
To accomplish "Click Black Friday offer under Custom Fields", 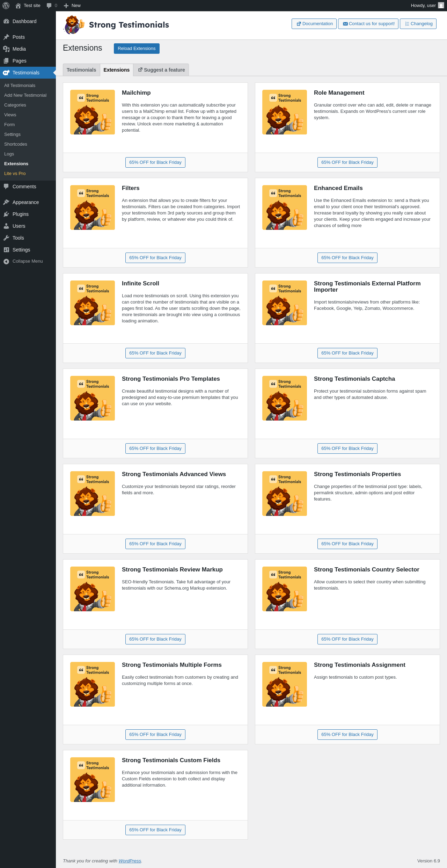I will [x=155, y=830].
